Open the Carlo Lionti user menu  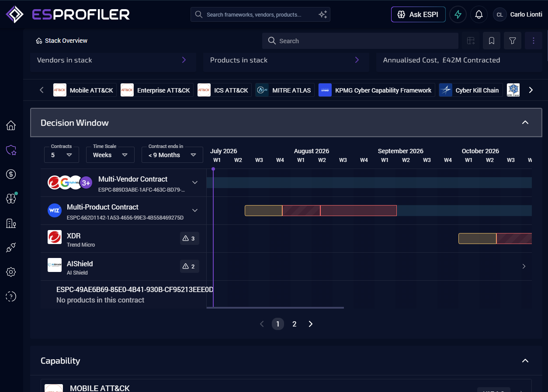518,14
